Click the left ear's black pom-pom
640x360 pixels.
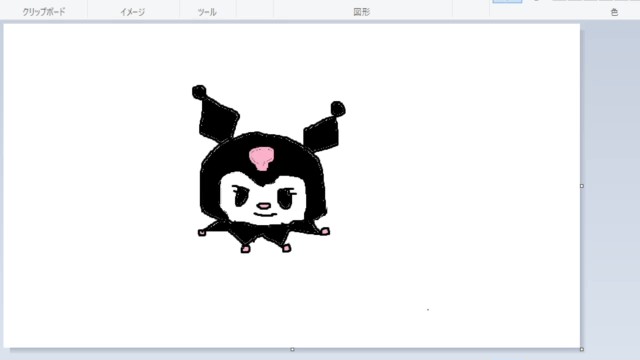pyautogui.click(x=199, y=92)
